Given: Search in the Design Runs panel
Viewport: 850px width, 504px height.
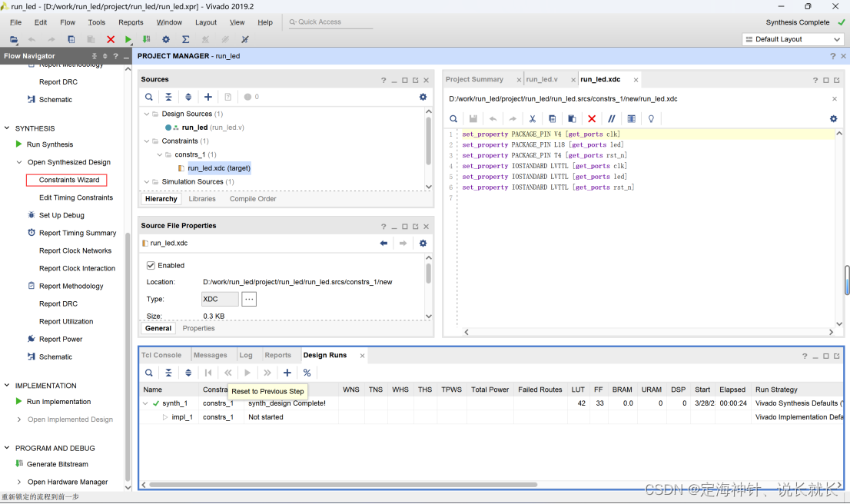Looking at the screenshot, I should 149,373.
